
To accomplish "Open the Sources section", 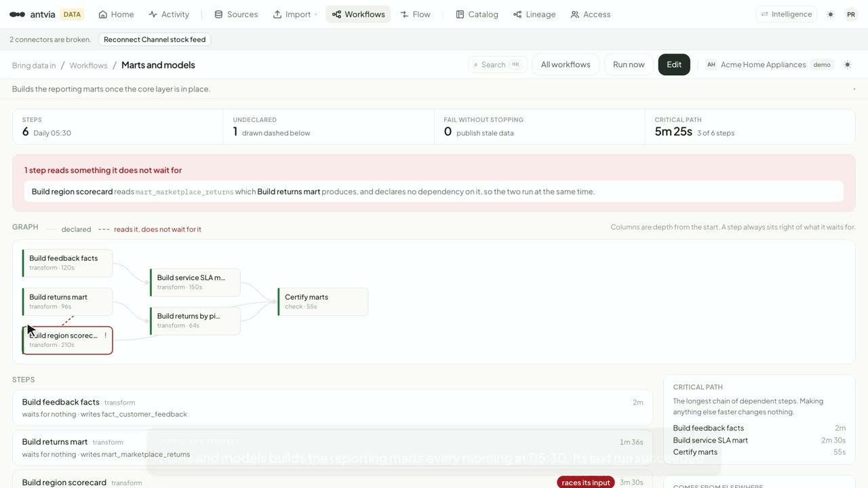I will (x=236, y=14).
